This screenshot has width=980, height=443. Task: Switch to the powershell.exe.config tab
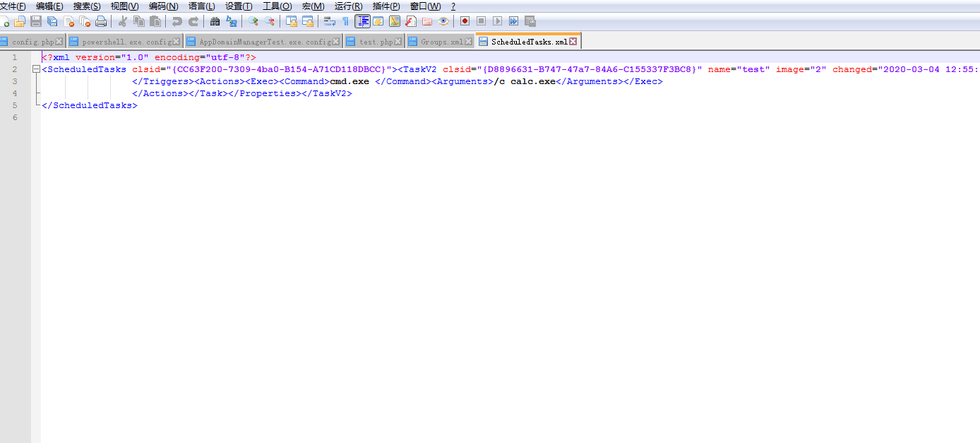pyautogui.click(x=126, y=42)
